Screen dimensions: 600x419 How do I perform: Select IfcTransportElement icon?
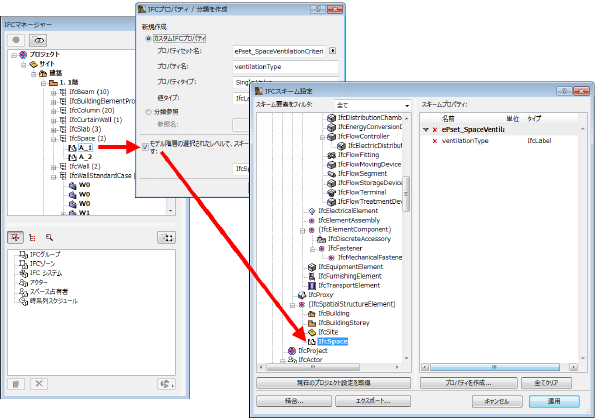pyautogui.click(x=312, y=286)
